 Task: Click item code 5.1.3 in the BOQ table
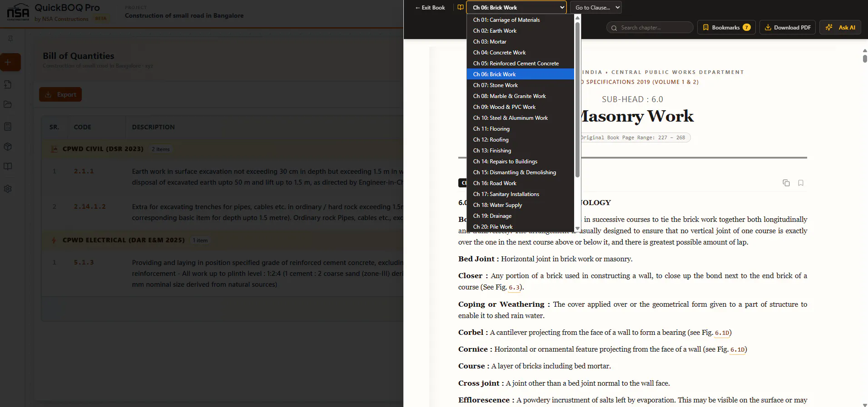point(84,263)
